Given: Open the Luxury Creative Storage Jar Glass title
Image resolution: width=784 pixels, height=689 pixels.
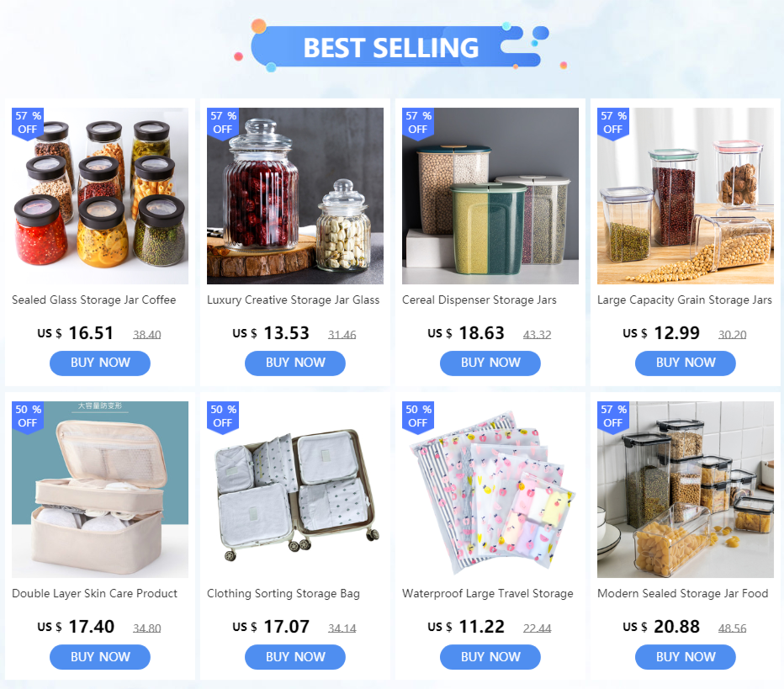Looking at the screenshot, I should click(293, 300).
